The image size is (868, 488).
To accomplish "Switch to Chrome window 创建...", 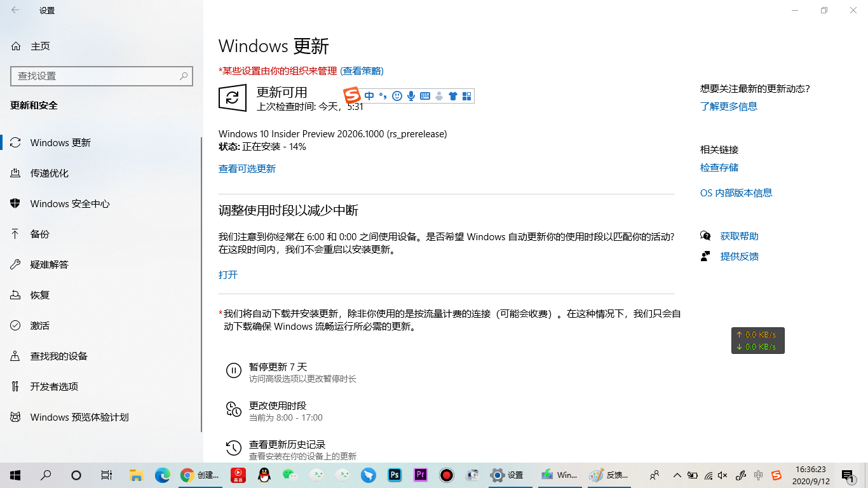I will 200,475.
